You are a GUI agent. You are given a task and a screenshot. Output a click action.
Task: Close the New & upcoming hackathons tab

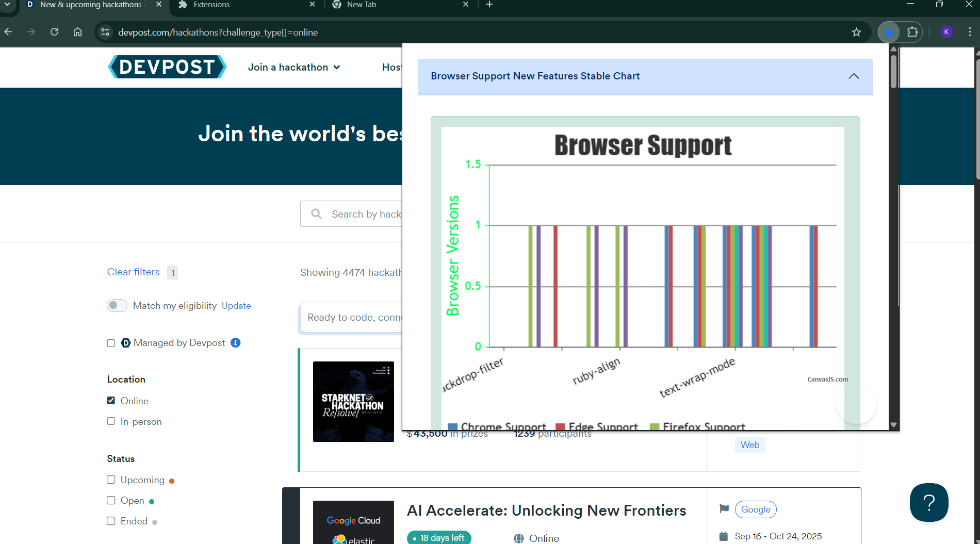[x=159, y=5]
